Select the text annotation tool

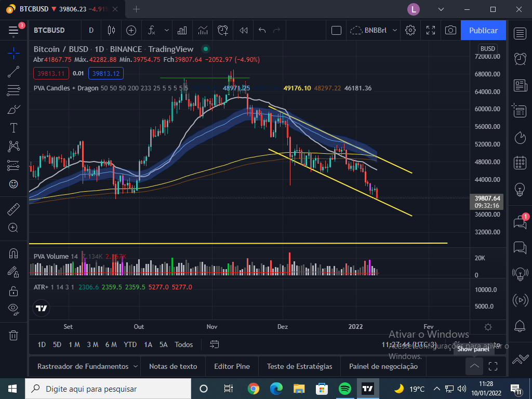pos(13,128)
